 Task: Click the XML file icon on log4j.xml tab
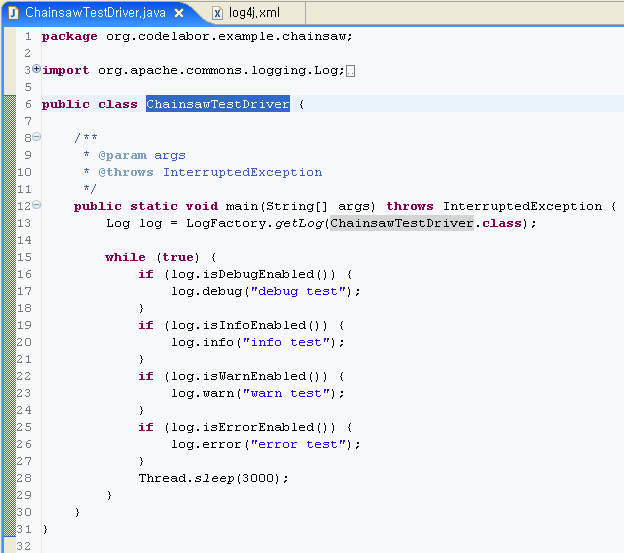point(218,13)
